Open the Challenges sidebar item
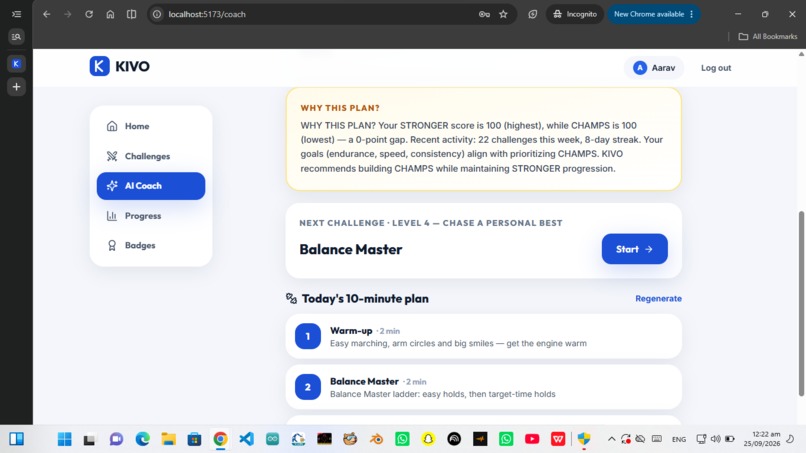 (x=151, y=156)
